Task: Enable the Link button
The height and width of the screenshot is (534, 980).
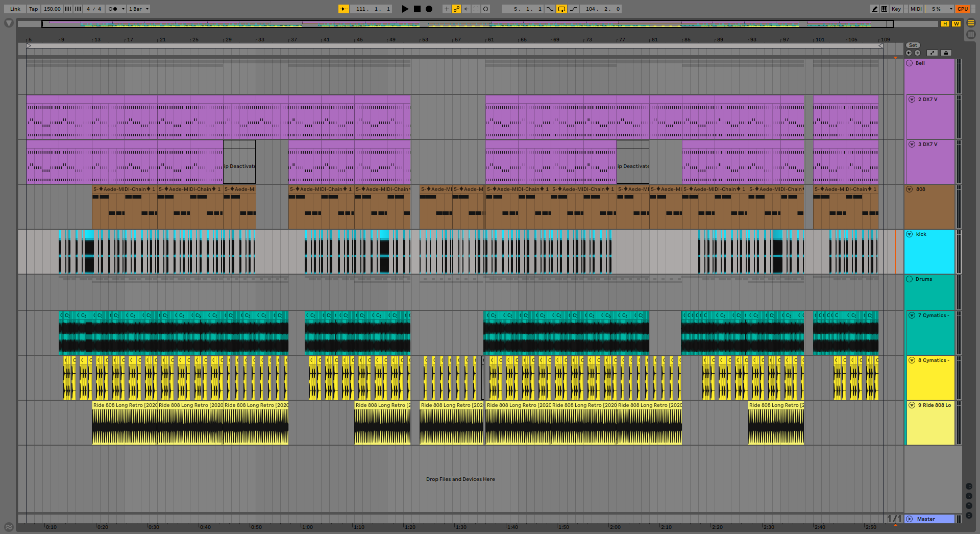Action: click(x=15, y=9)
